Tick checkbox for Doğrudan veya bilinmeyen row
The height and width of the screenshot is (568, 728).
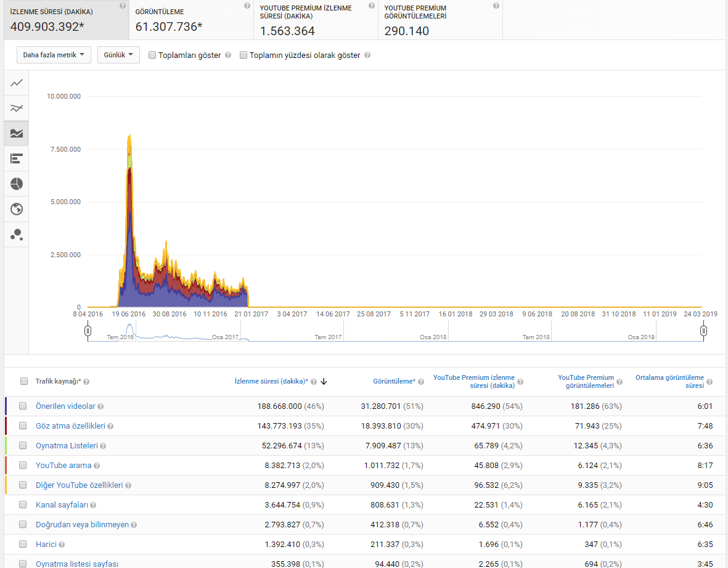coord(23,524)
